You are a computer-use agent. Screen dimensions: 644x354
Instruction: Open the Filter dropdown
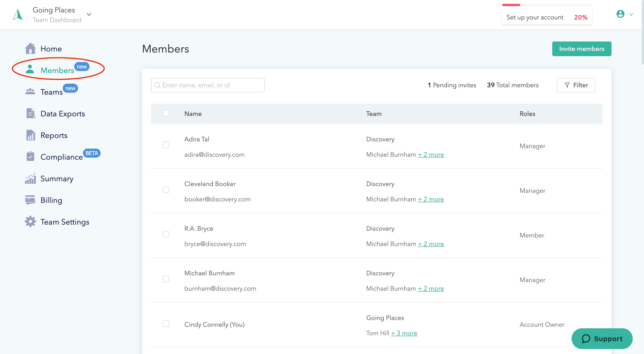[576, 85]
